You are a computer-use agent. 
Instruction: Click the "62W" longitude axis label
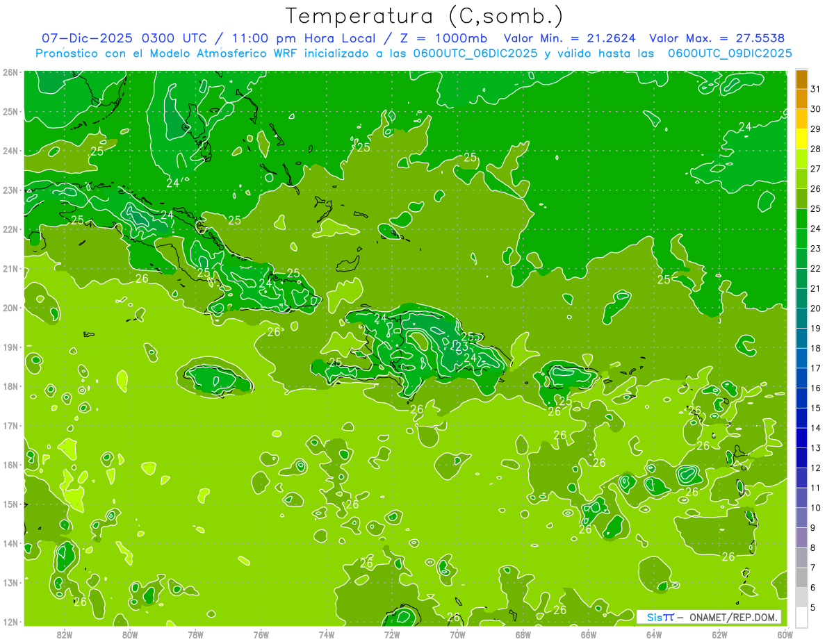719,634
